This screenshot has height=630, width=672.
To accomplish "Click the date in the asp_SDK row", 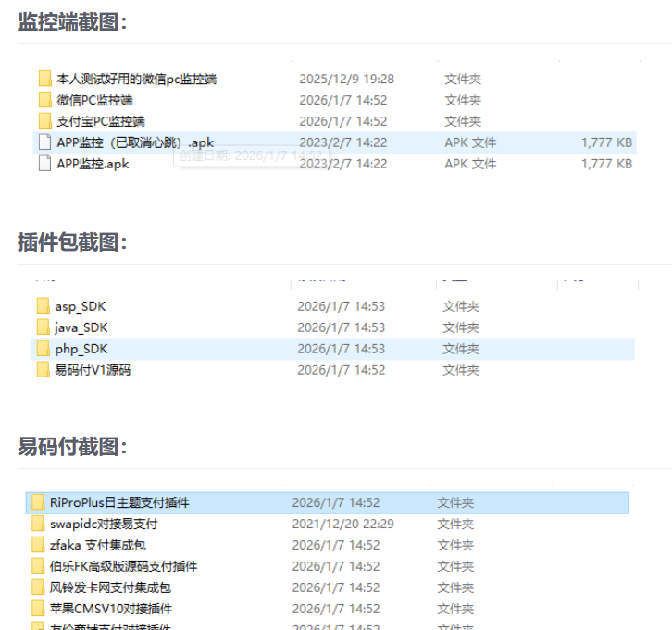I will point(342,306).
